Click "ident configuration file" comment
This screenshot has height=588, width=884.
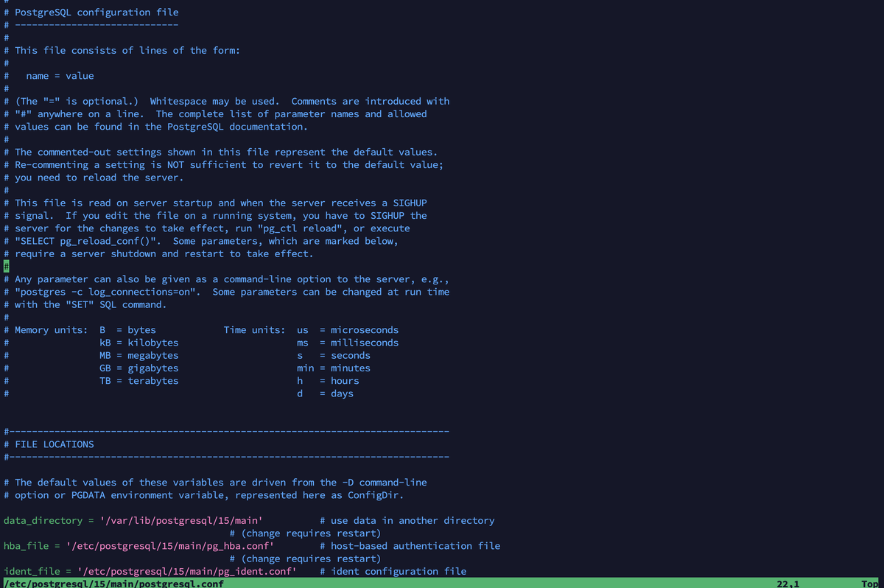point(393,571)
